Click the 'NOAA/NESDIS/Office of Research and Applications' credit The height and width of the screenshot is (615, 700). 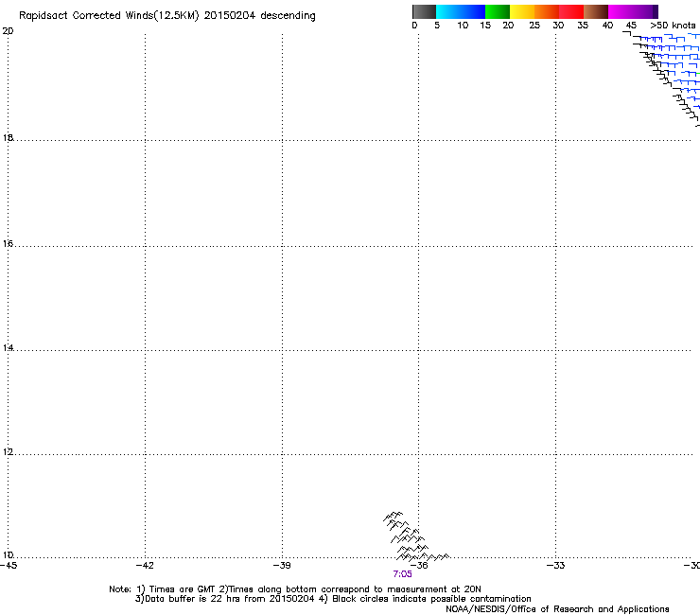pos(557,609)
